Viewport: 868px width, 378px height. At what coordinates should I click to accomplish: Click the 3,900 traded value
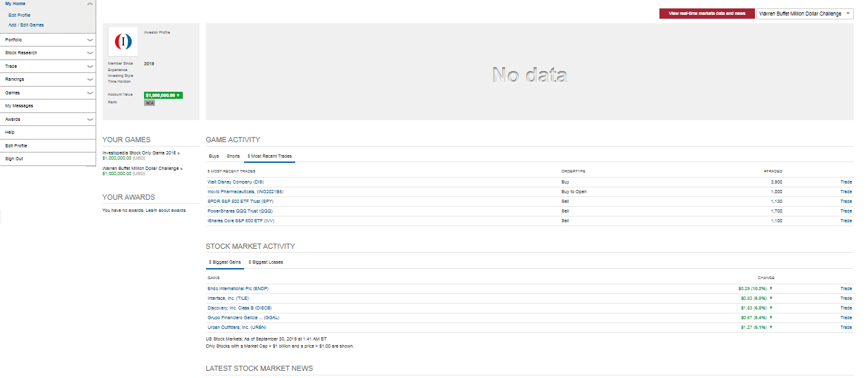[x=776, y=182]
